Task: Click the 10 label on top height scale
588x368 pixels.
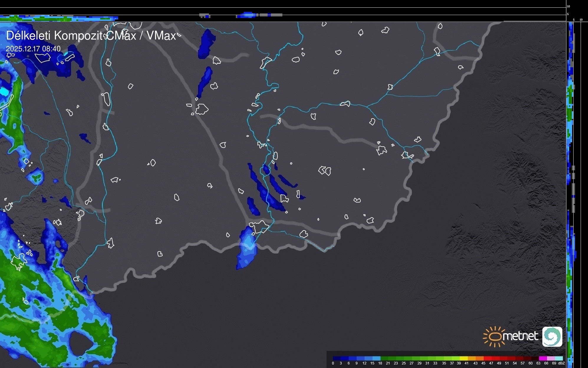Action: 569,6
